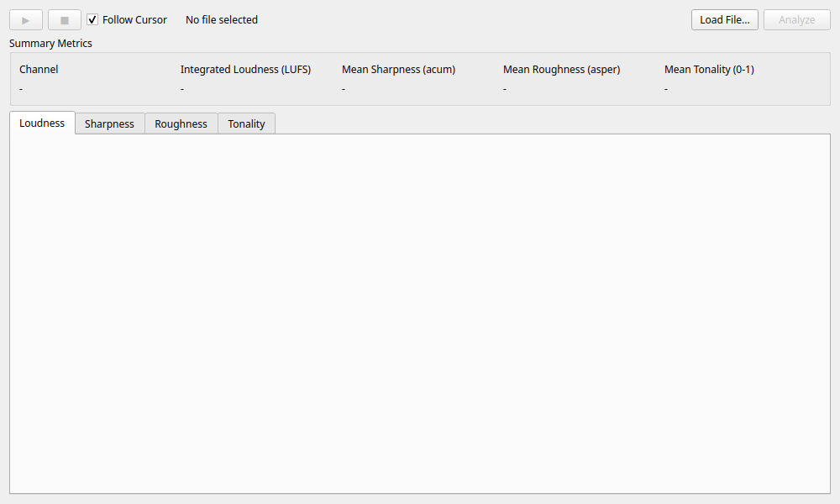Image resolution: width=840 pixels, height=504 pixels.
Task: Click the Integrated Loudness (LUFS) header
Action: pyautogui.click(x=245, y=70)
